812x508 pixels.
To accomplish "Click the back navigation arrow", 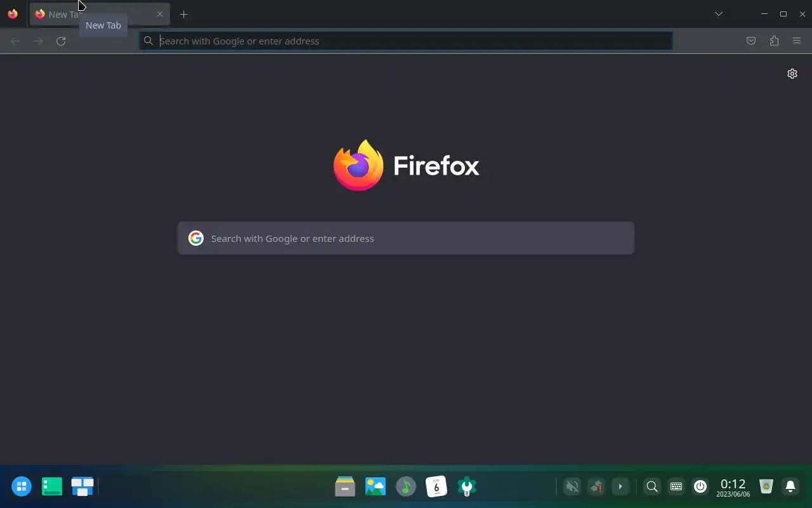I will [x=15, y=41].
